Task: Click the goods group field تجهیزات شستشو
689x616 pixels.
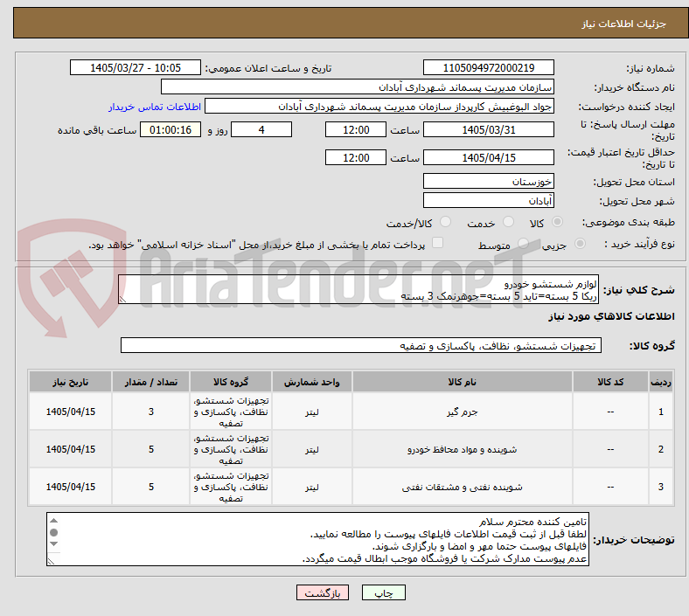Action: tap(361, 345)
